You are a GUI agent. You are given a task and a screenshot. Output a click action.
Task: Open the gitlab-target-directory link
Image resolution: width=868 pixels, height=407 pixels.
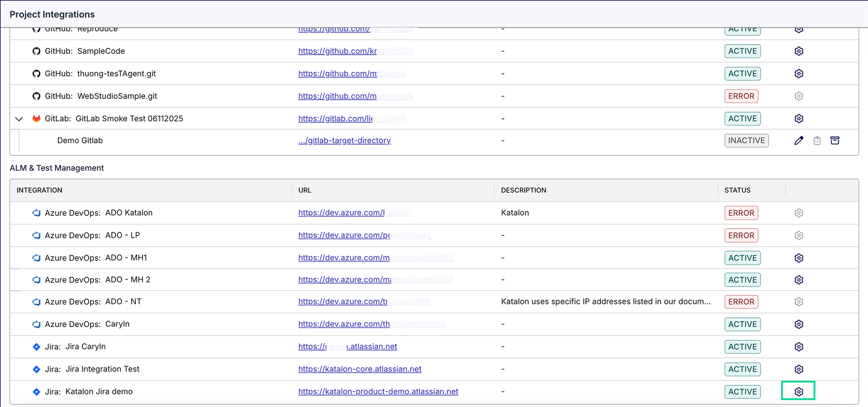coord(345,141)
